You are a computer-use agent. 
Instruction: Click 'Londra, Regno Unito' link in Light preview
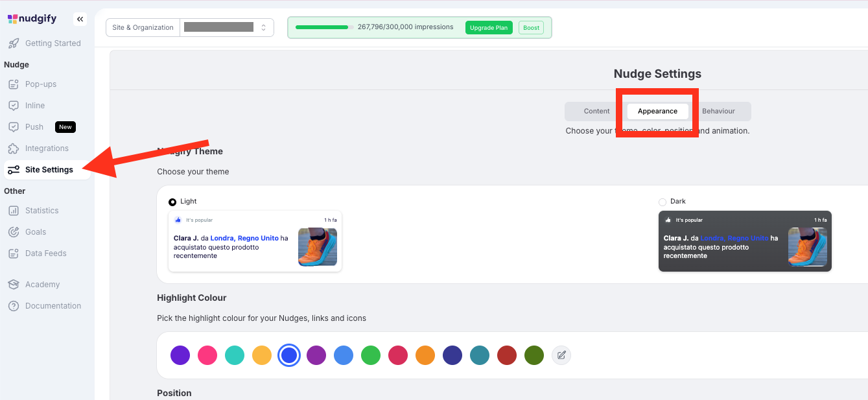coord(244,239)
